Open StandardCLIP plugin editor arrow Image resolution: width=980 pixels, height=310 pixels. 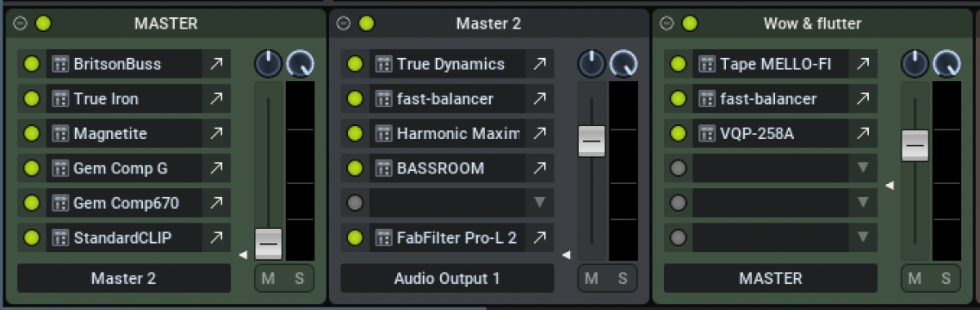216,238
